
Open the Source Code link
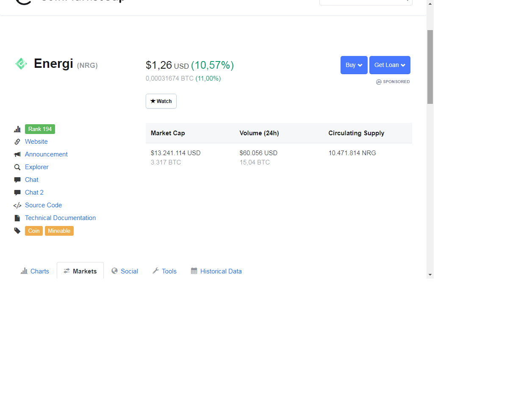(x=43, y=205)
